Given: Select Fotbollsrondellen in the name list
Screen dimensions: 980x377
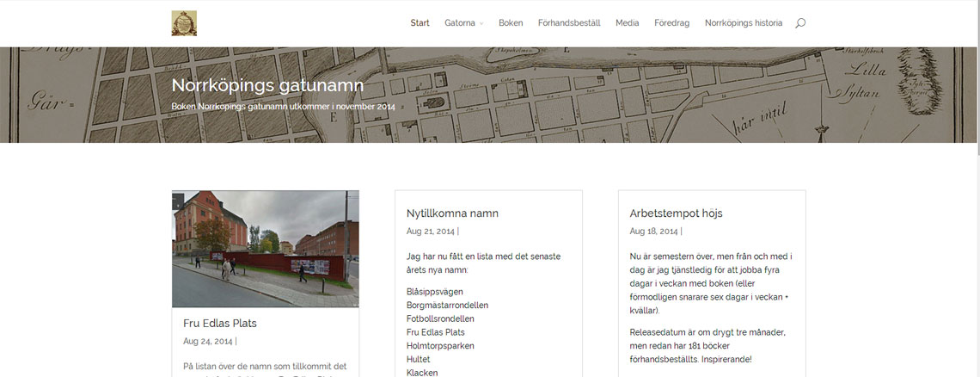Looking at the screenshot, I should [440, 318].
